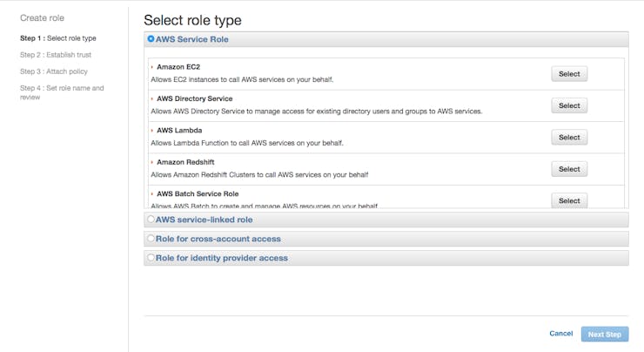Click Select button for AWS Directory Service
Screen dimensions: 644x352
569,105
